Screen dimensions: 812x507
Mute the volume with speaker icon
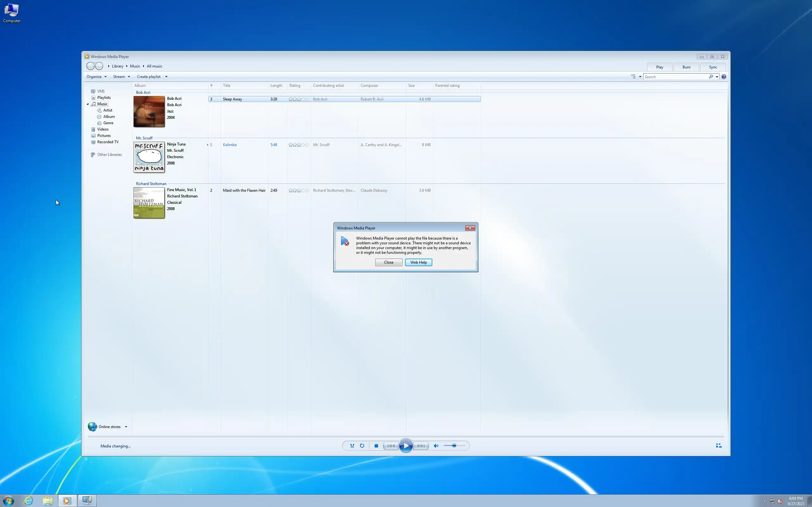[436, 446]
